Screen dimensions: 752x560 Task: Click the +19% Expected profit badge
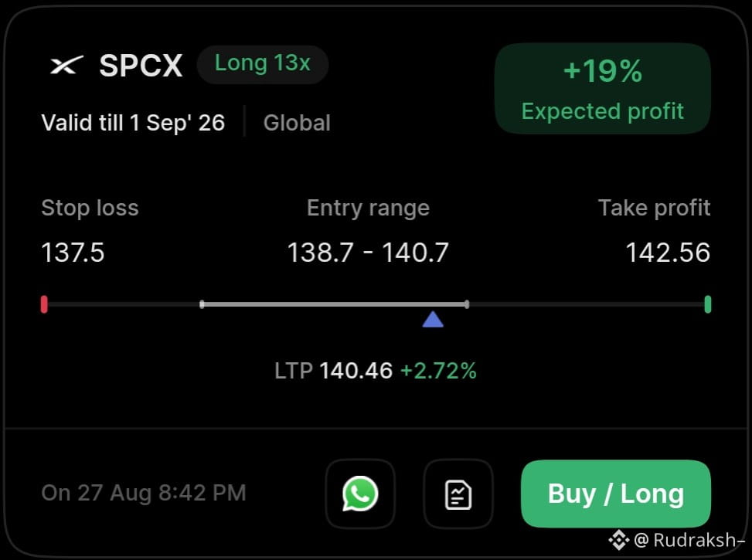[x=602, y=89]
